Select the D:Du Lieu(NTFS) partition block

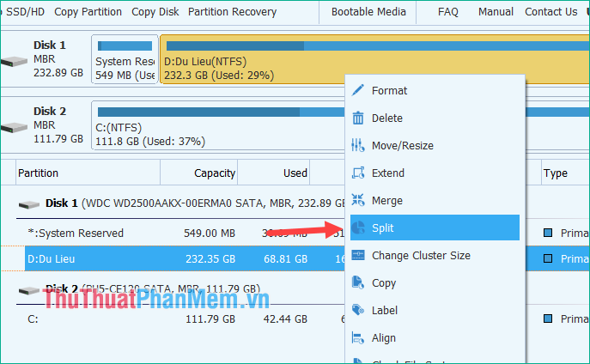click(x=374, y=59)
